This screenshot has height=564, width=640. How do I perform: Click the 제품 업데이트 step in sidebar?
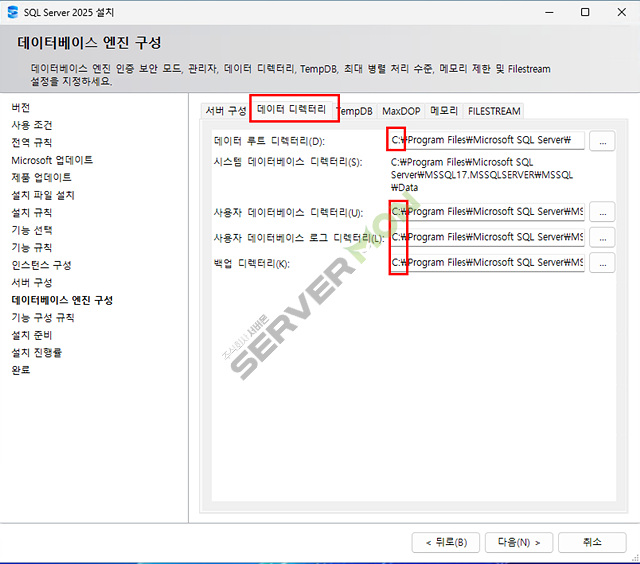[x=42, y=178]
